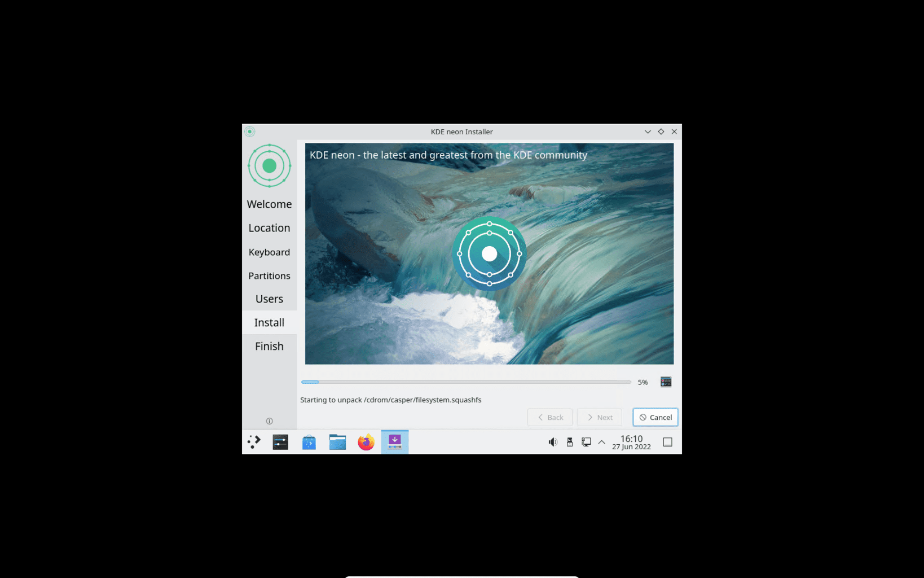This screenshot has height=578, width=924.
Task: Launch System Settings from the taskbar
Action: [280, 442]
